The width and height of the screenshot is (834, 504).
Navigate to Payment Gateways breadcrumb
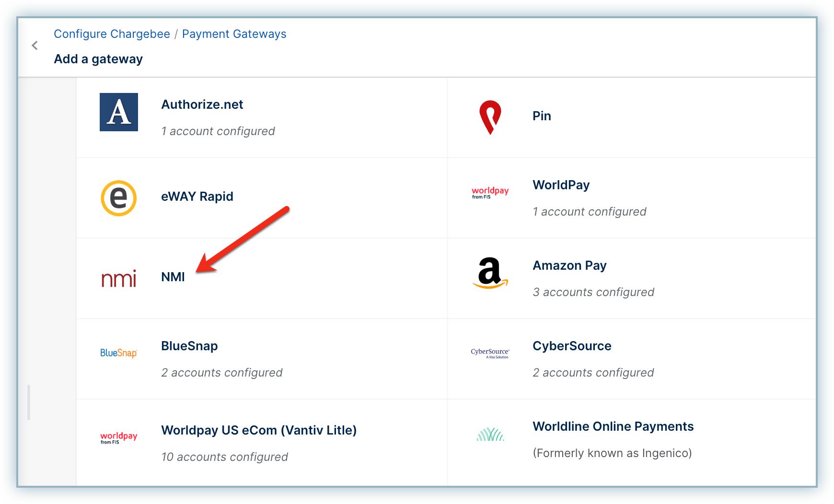(234, 34)
